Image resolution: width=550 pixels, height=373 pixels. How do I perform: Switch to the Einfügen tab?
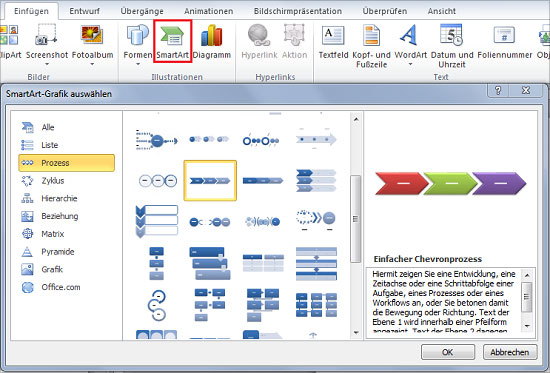click(31, 11)
